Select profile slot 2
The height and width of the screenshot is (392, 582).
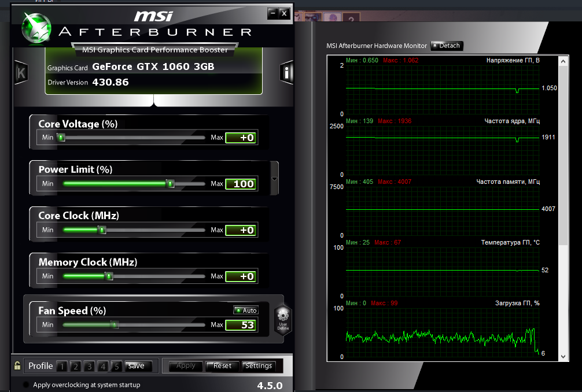click(76, 367)
